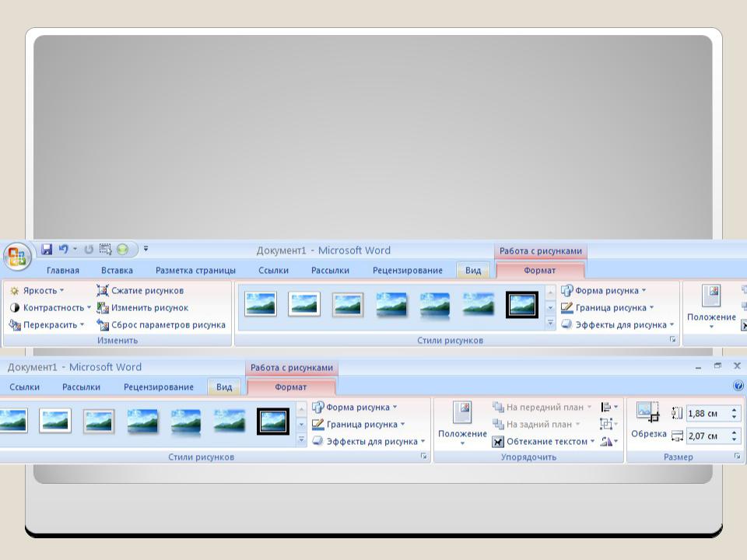Click the Положение icon beside Обтекание текстом
747x560 pixels.
pyautogui.click(x=462, y=412)
